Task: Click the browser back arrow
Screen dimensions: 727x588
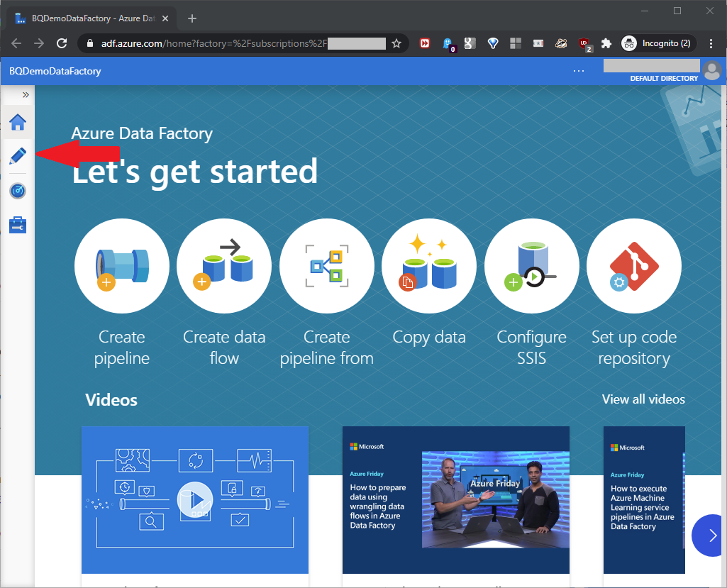Action: click(x=16, y=43)
